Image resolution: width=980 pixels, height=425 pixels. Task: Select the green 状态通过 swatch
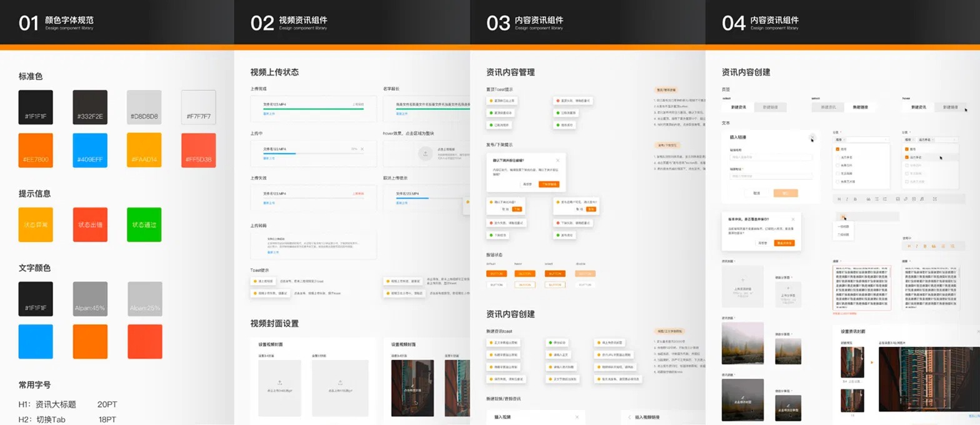coord(144,224)
